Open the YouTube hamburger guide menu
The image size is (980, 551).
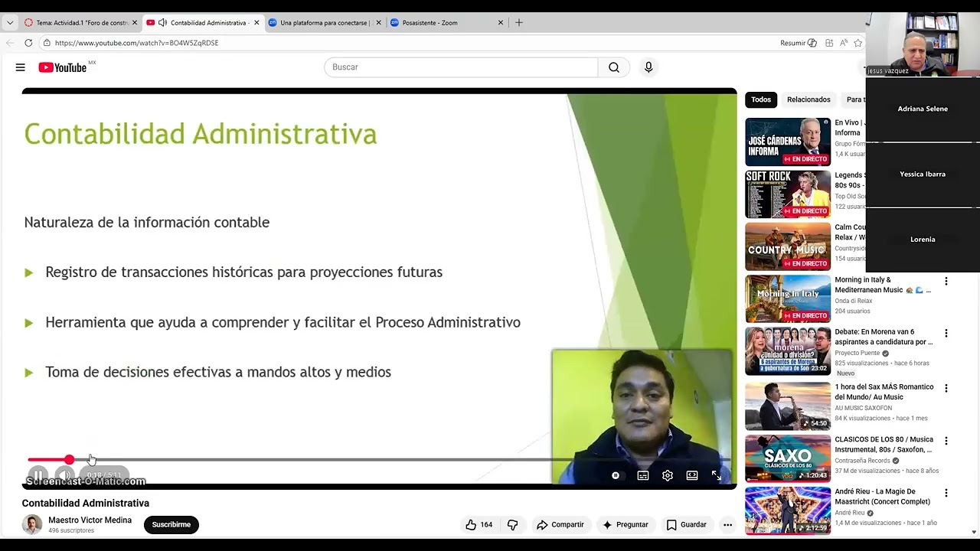[x=20, y=67]
